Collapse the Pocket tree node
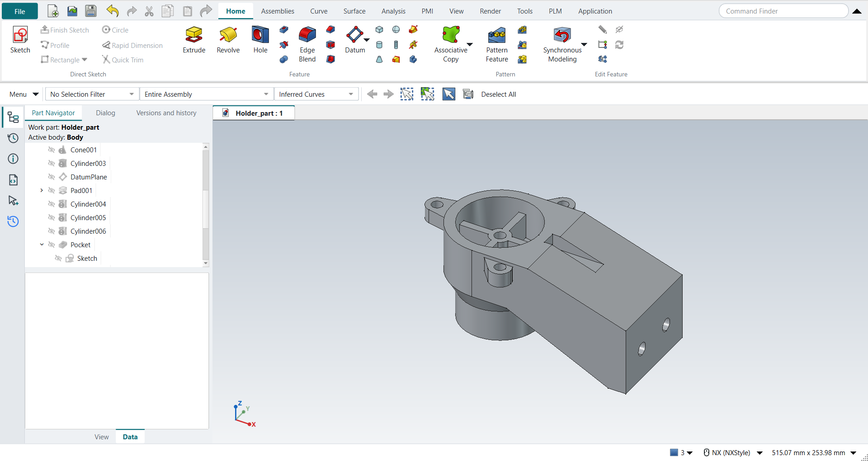868x461 pixels. (x=42, y=245)
